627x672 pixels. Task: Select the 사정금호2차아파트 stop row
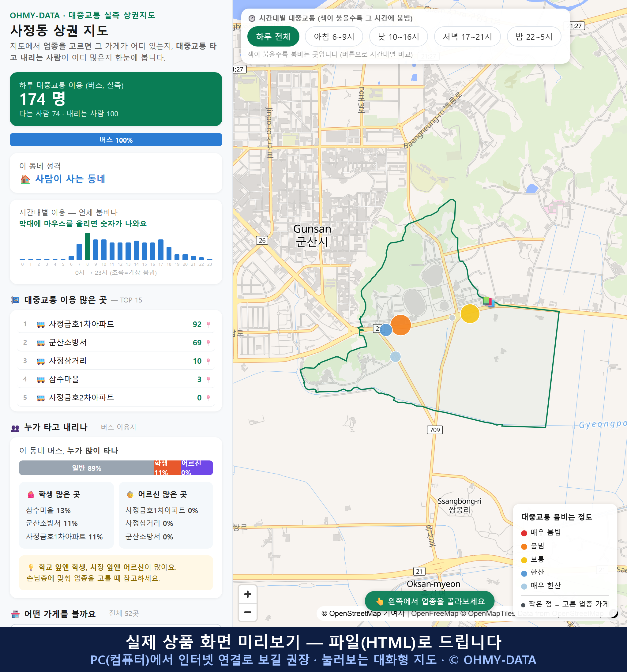[116, 397]
